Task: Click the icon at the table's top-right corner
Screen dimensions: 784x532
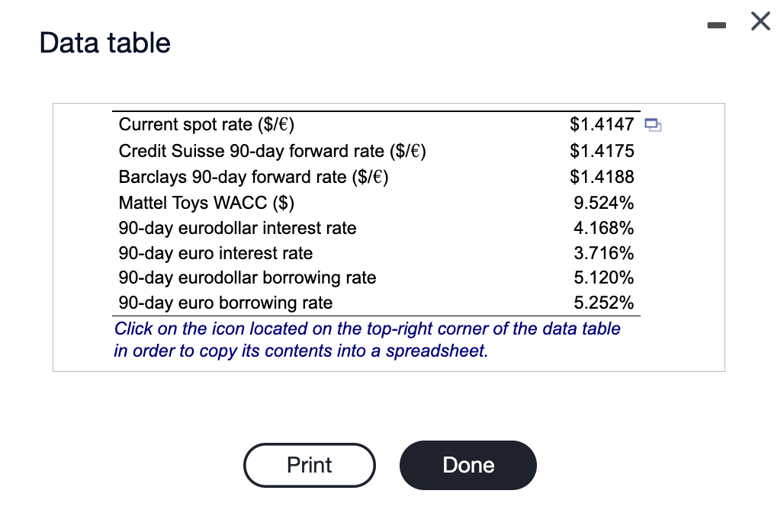Action: click(x=653, y=125)
